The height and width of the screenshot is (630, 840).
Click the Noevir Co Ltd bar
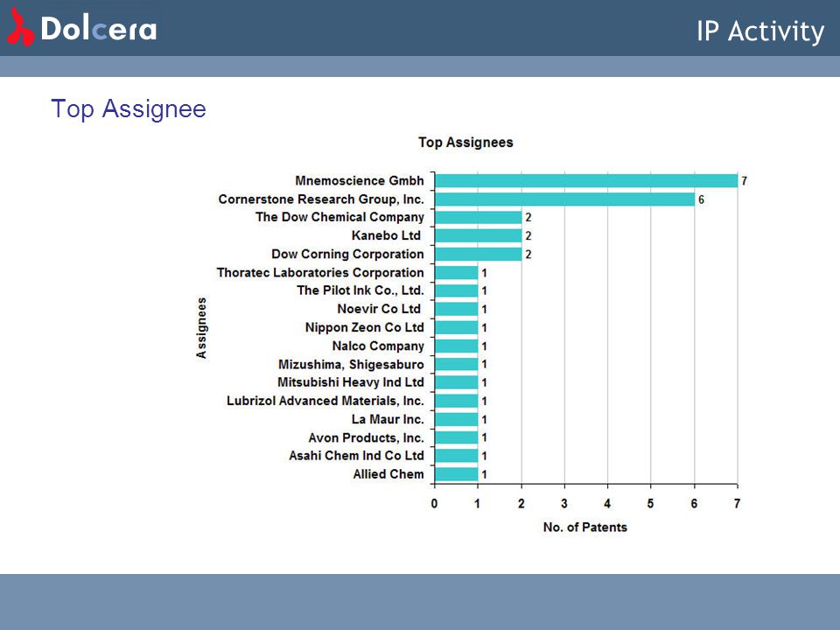tap(456, 309)
